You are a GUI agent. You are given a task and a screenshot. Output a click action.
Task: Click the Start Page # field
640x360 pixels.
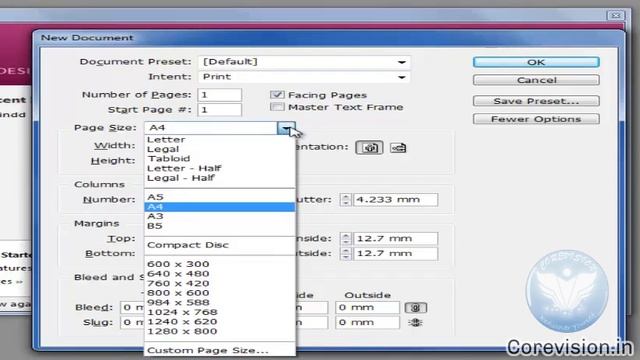tap(220, 109)
